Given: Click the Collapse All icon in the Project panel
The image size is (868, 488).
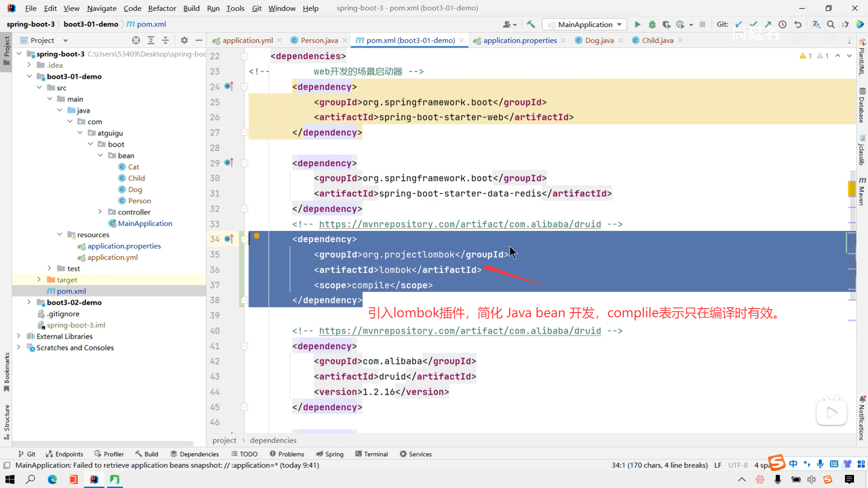Looking at the screenshot, I should (x=165, y=40).
